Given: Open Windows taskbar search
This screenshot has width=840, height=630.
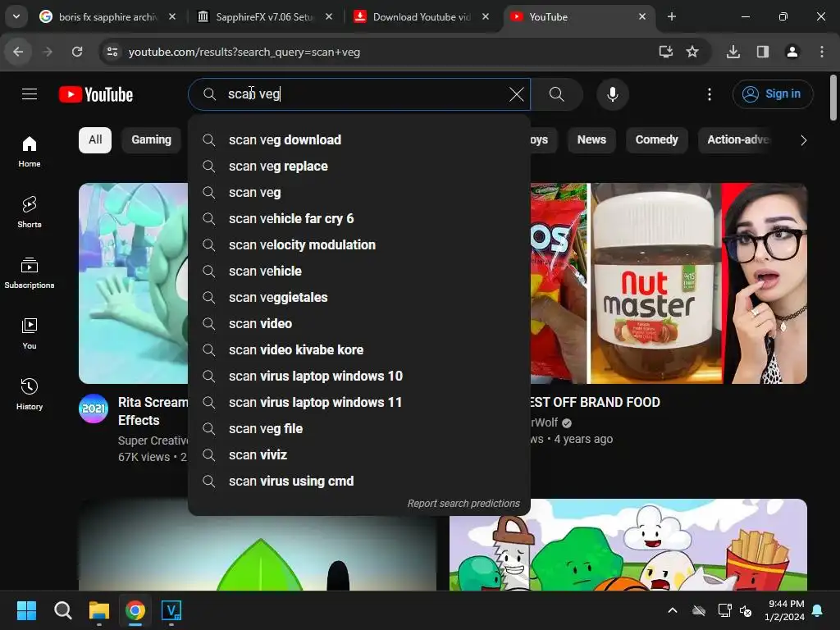Looking at the screenshot, I should [62, 610].
